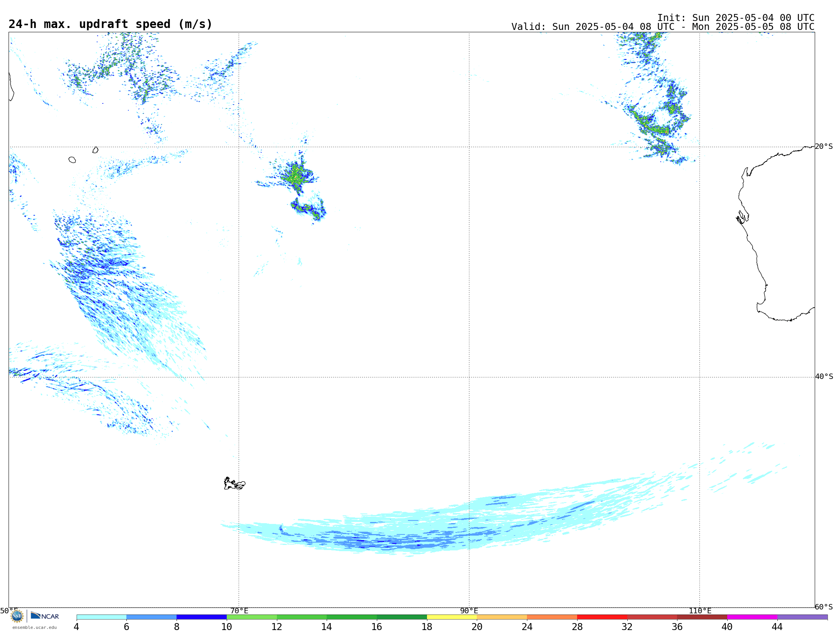Click the colorbar tick label 18
Image resolution: width=840 pixels, height=632 pixels.
click(427, 627)
